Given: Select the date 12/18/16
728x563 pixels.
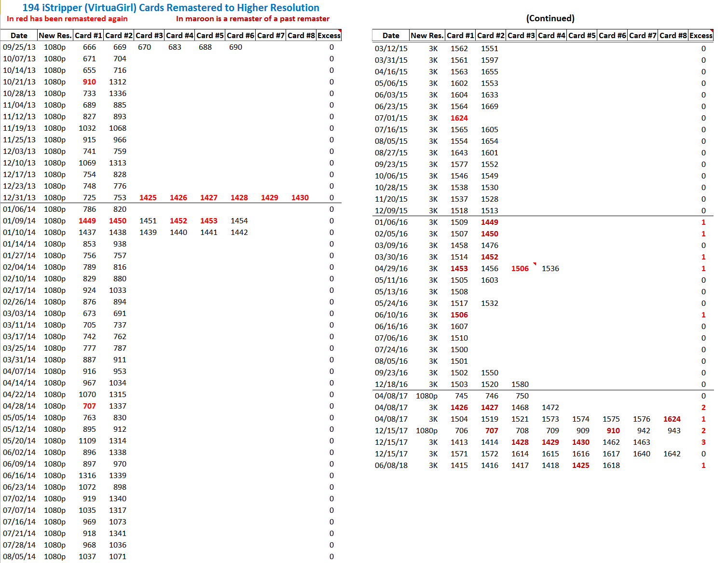Looking at the screenshot, I should tap(391, 384).
